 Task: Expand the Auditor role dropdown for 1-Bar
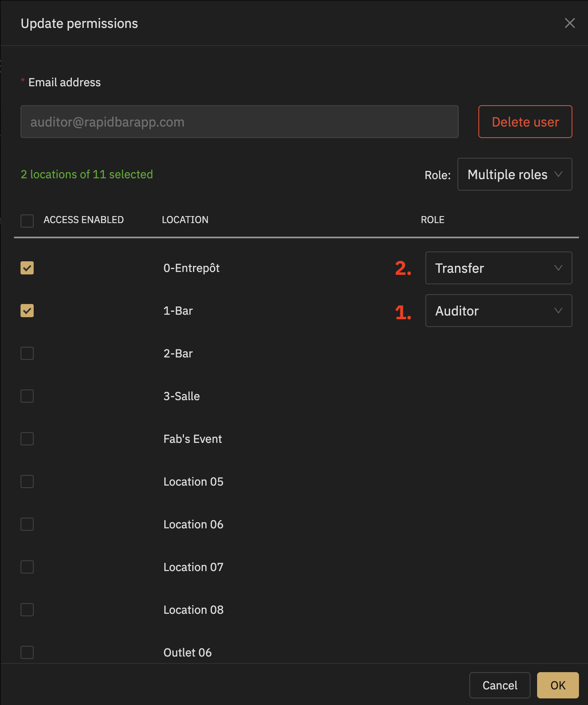(x=498, y=311)
